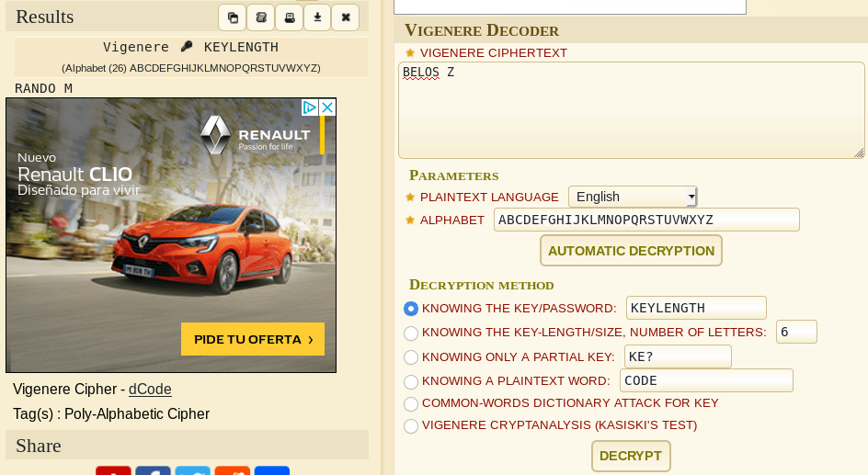
Task: Open the Plaintext Language dropdown
Action: click(633, 197)
